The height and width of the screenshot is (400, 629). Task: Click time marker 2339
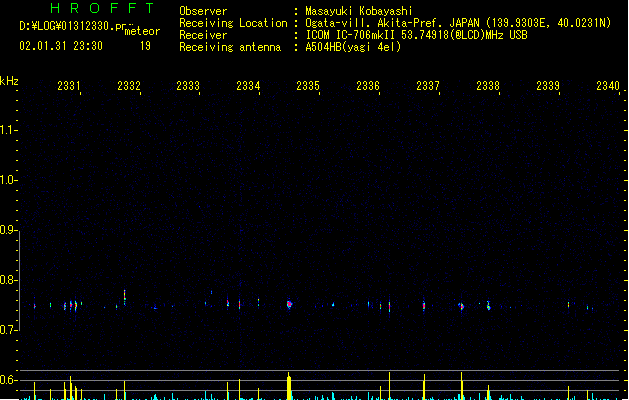tap(548, 85)
